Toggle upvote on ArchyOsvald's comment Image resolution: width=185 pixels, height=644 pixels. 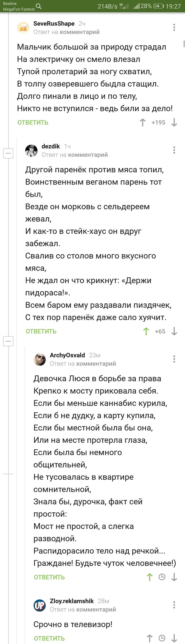(x=150, y=577)
